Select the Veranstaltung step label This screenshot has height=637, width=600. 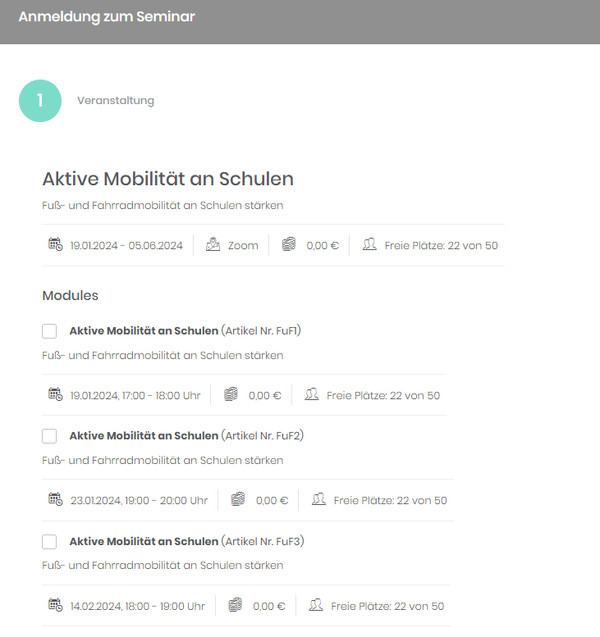click(116, 100)
